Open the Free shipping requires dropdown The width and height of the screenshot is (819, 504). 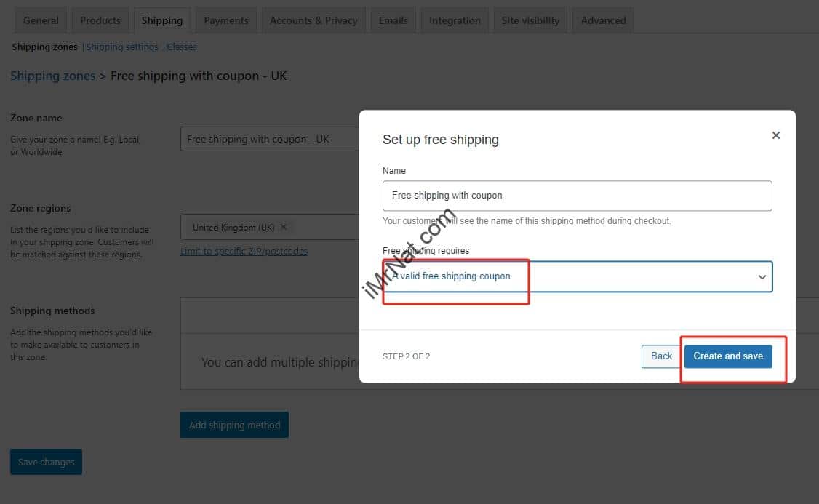coord(578,276)
